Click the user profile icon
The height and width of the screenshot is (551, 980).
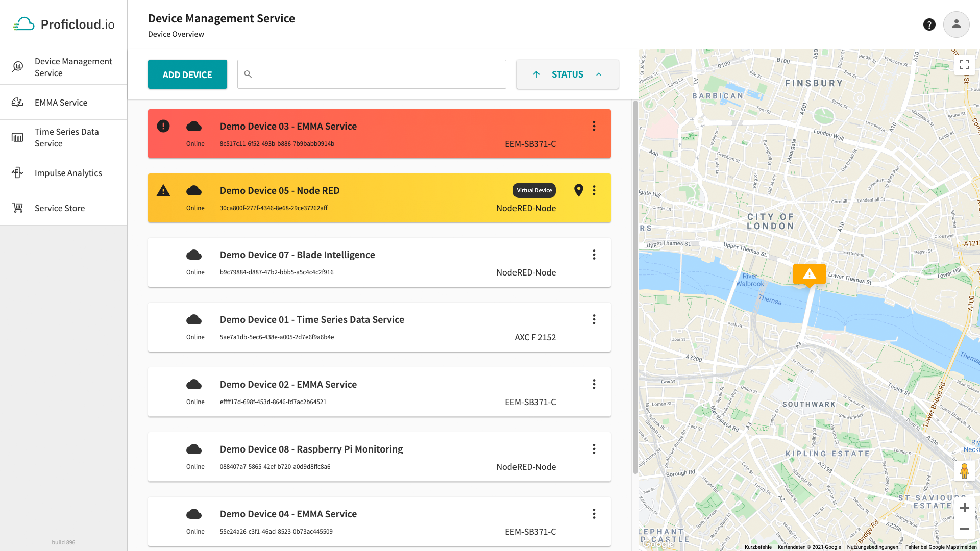pos(957,24)
